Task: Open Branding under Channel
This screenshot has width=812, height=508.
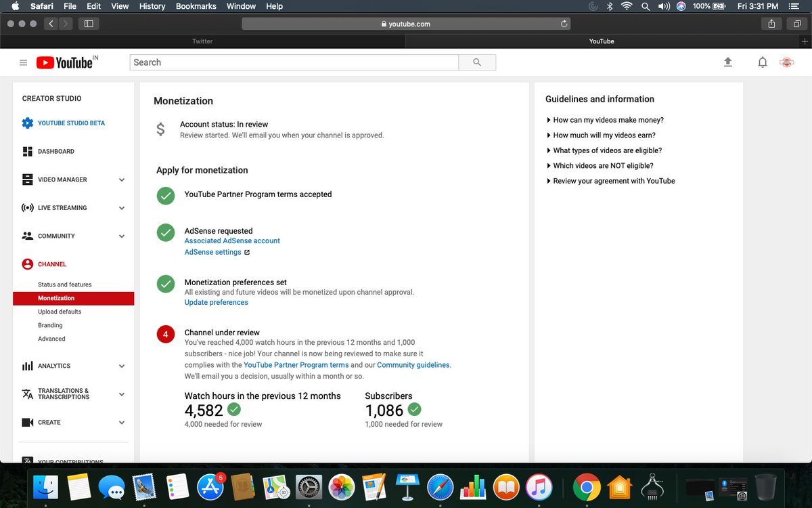Action: 50,325
